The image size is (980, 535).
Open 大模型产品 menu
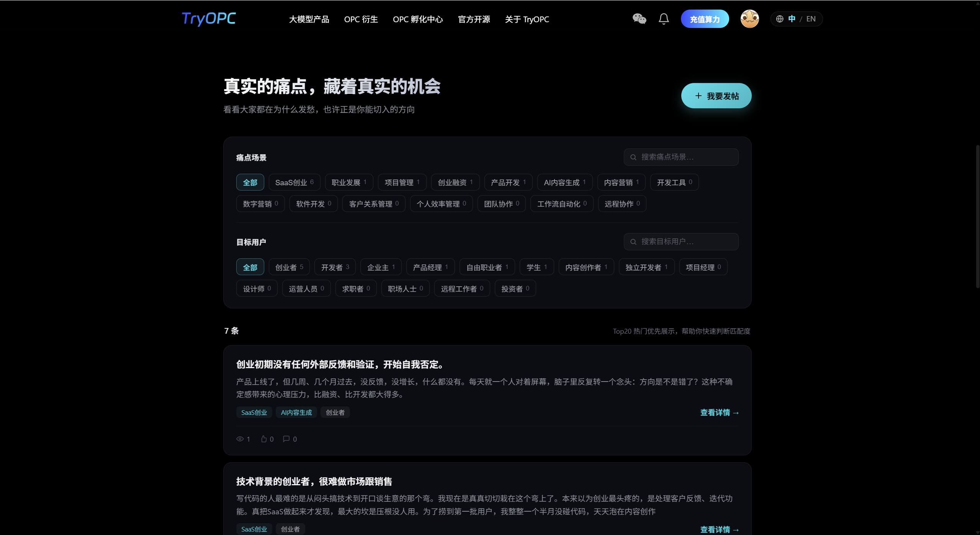309,19
